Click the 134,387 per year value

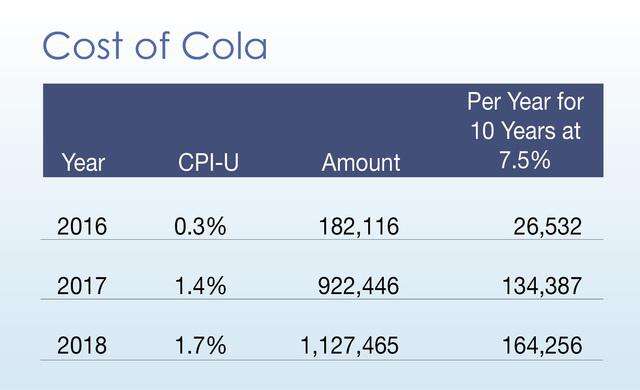coord(542,286)
